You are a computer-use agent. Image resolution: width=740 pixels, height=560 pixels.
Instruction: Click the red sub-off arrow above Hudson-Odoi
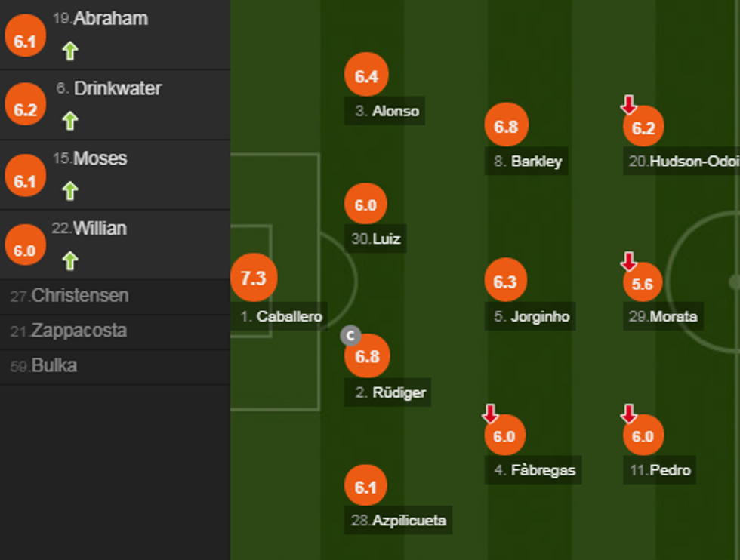[629, 105]
